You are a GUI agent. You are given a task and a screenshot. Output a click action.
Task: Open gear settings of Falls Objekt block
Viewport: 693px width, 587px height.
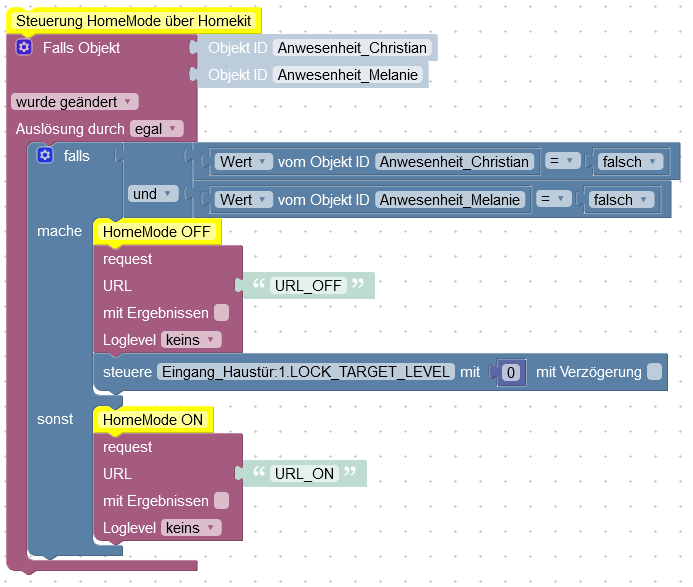pyautogui.click(x=24, y=47)
